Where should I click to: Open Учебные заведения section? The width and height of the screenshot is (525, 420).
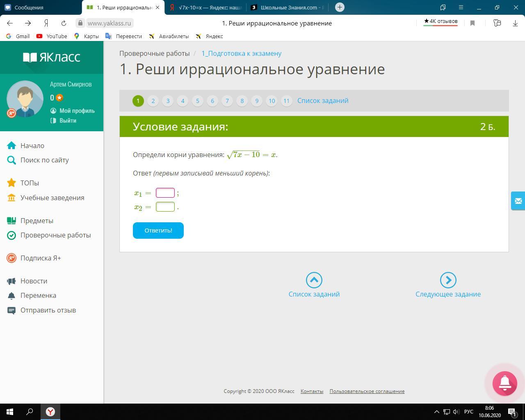[x=52, y=198]
